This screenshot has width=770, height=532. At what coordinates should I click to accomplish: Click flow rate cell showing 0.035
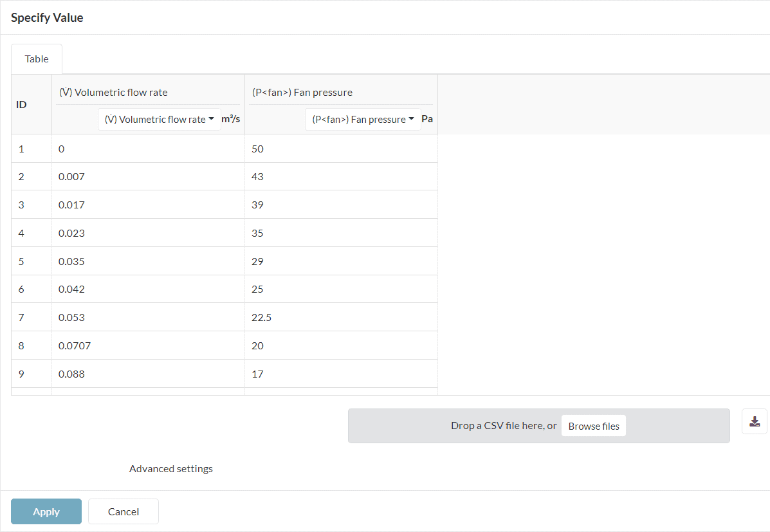click(x=148, y=261)
